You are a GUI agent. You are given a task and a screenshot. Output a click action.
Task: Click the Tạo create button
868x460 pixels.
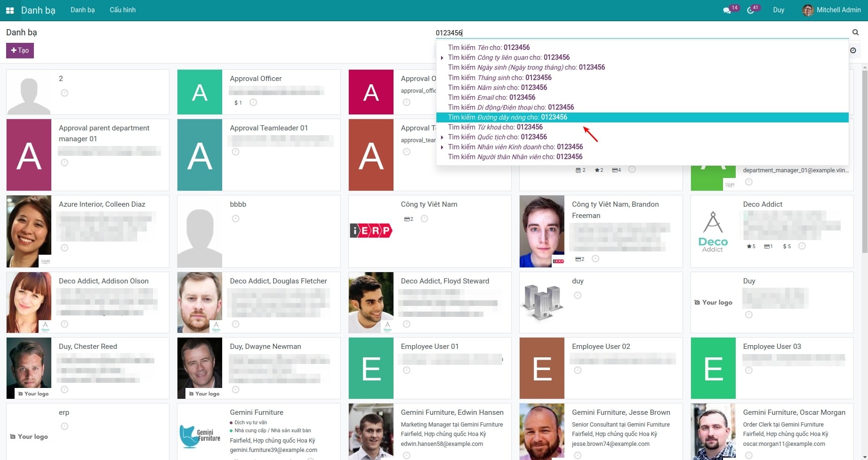pos(20,50)
